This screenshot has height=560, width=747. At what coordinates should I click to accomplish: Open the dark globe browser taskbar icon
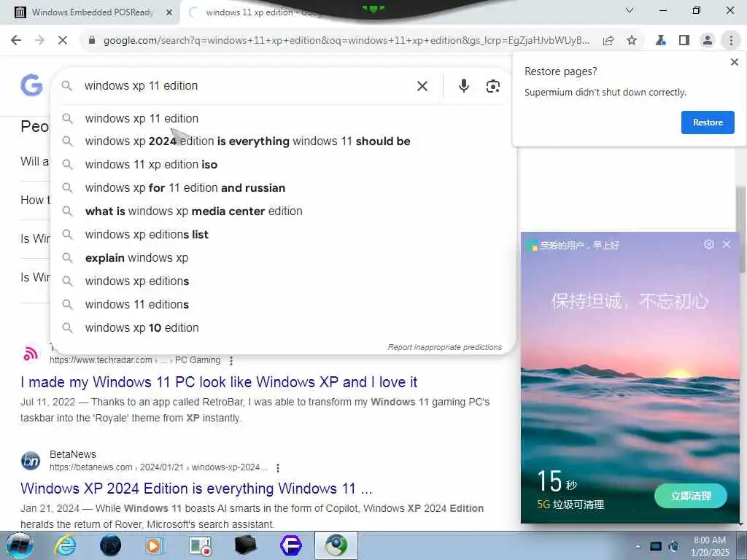[111, 545]
